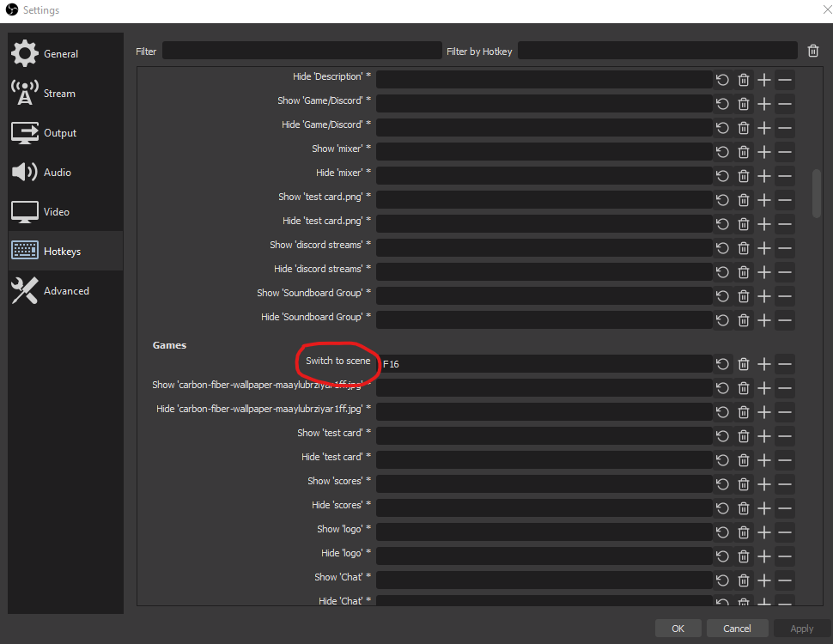833x644 pixels.
Task: Click the Filter by Hotkey field
Action: (x=657, y=51)
